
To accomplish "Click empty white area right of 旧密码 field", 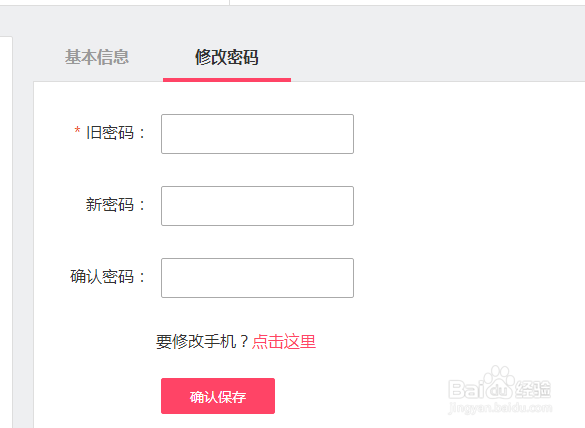I will point(466,134).
